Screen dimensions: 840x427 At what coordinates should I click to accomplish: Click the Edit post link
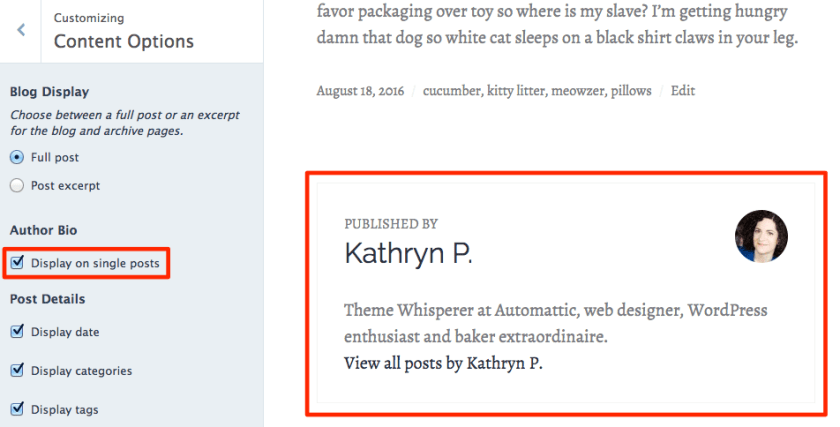click(x=683, y=91)
